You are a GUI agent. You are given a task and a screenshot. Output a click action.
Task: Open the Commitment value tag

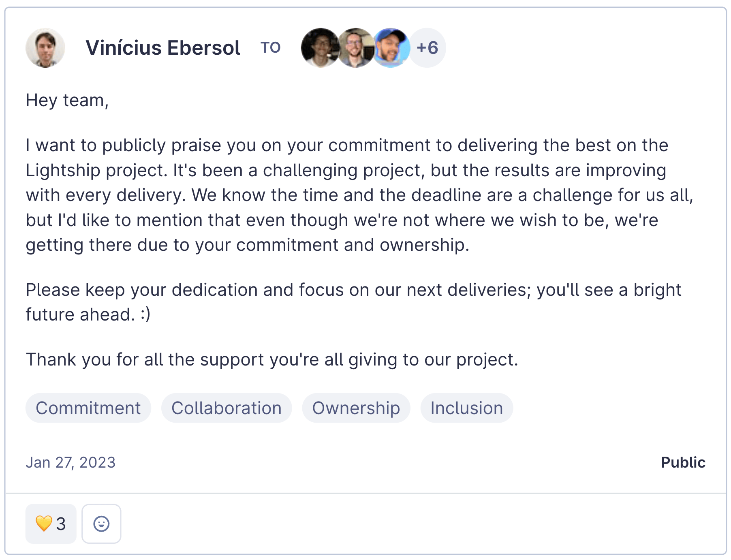point(88,408)
